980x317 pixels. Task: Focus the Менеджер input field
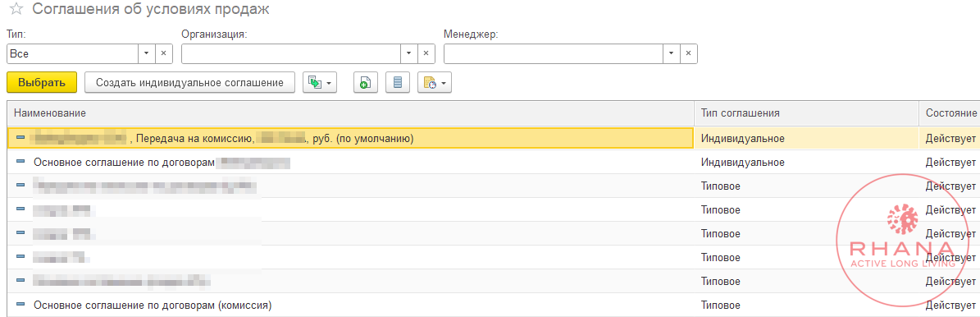pyautogui.click(x=554, y=54)
